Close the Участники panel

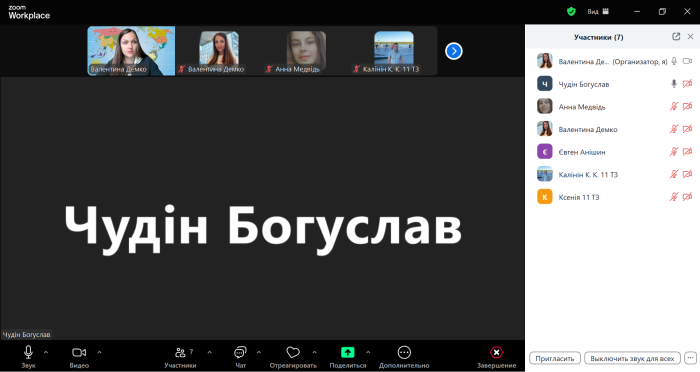click(690, 37)
